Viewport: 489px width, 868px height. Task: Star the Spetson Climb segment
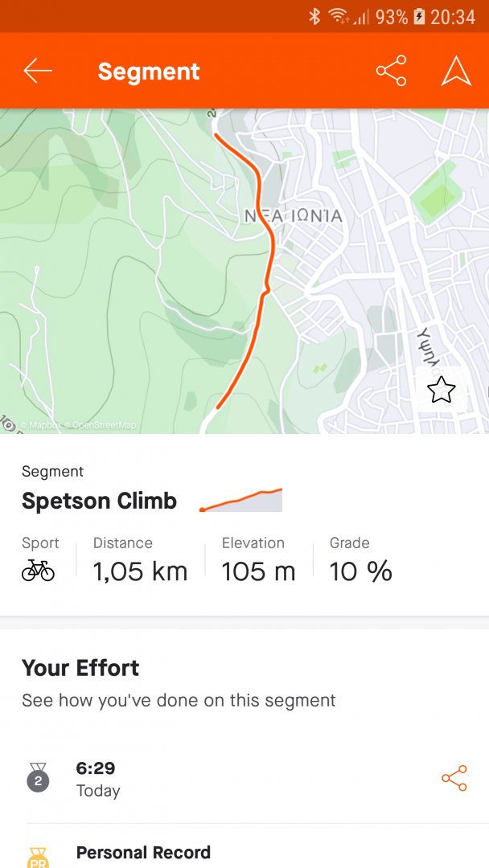[x=441, y=391]
